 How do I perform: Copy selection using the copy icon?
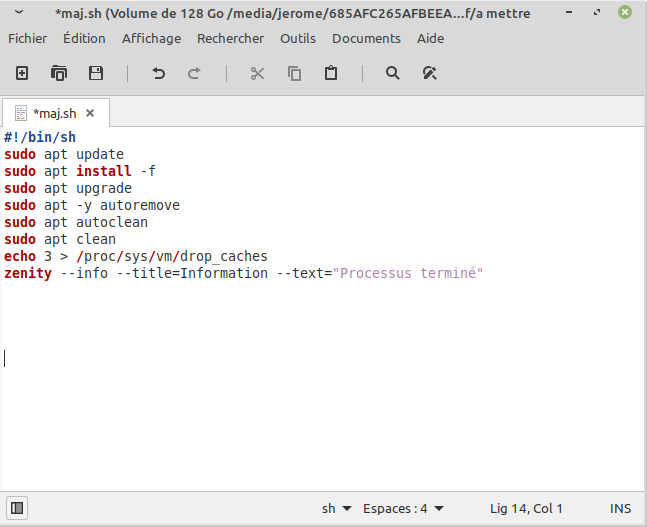(294, 73)
